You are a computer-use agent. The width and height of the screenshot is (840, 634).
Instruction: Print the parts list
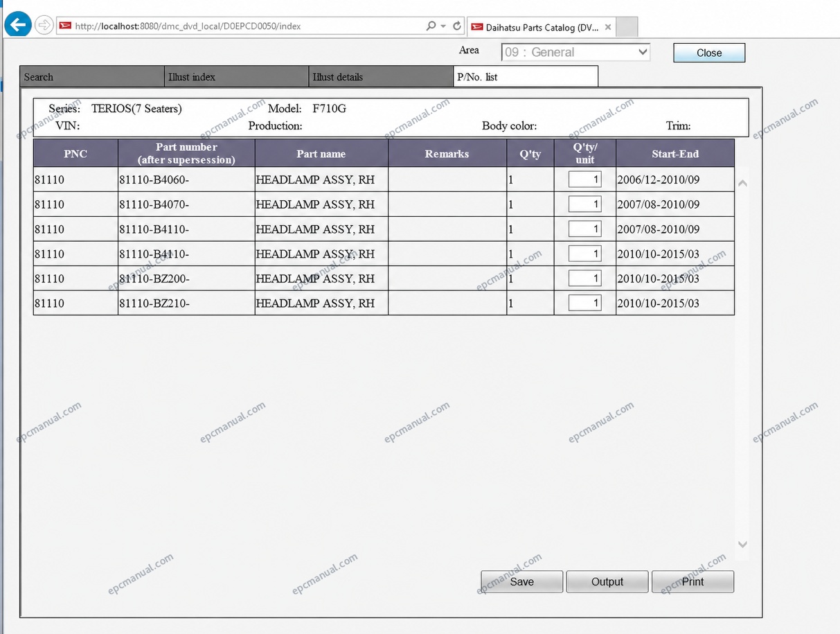[x=692, y=582]
